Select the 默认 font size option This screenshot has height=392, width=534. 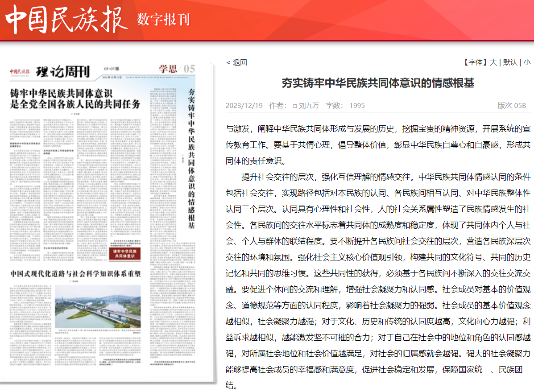pos(511,62)
